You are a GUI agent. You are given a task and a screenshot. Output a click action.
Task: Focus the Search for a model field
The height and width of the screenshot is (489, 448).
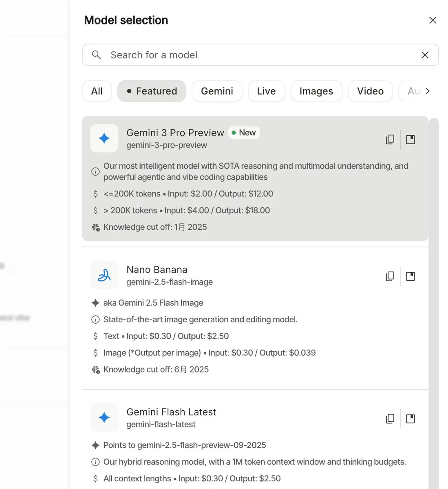pos(257,55)
